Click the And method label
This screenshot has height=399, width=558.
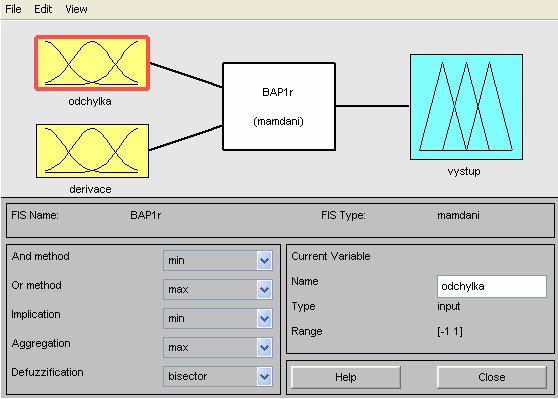tap(41, 256)
